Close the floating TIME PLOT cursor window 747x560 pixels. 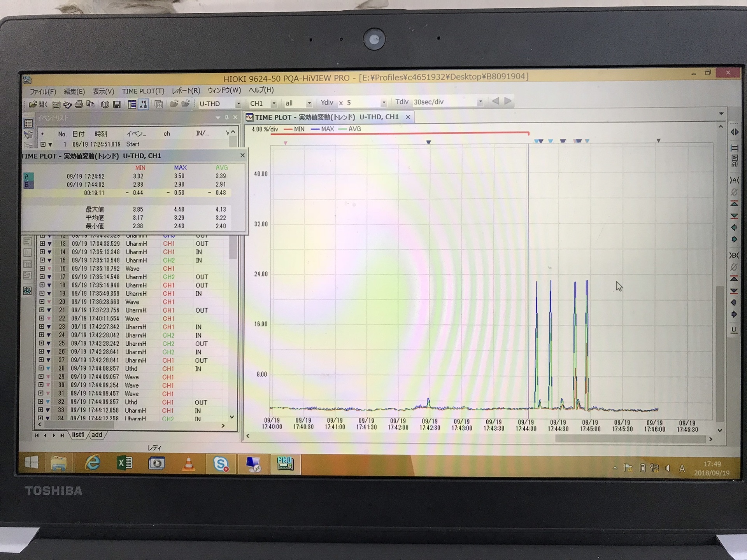(242, 156)
